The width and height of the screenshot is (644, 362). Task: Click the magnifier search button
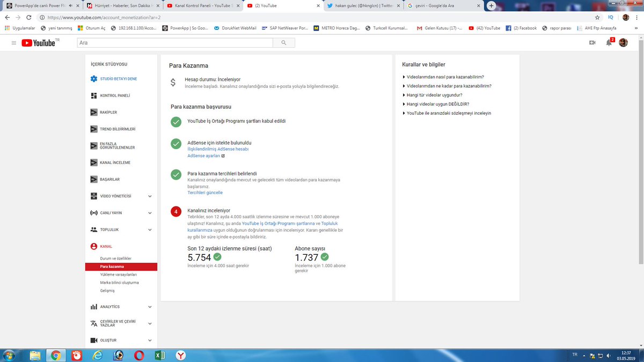coord(283,43)
